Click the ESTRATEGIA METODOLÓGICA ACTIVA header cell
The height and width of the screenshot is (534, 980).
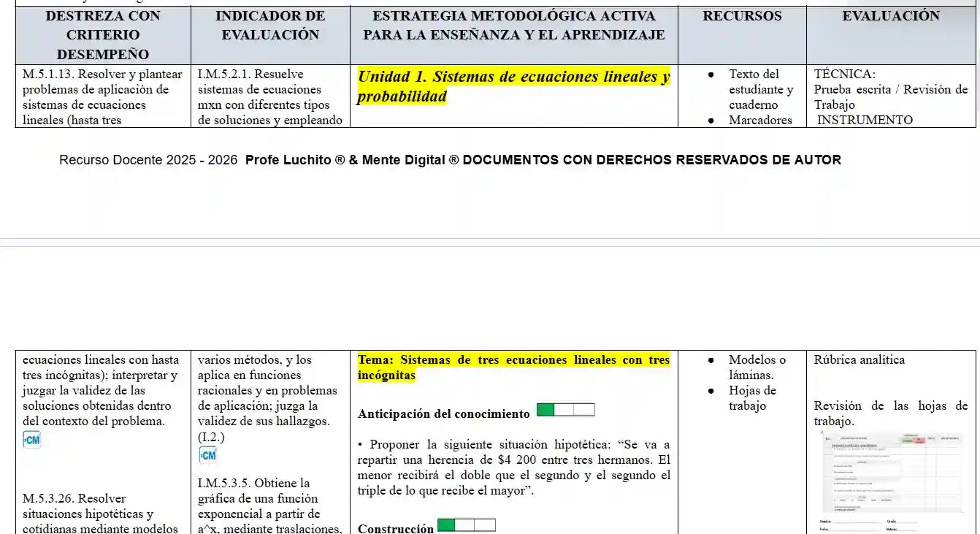[513, 26]
